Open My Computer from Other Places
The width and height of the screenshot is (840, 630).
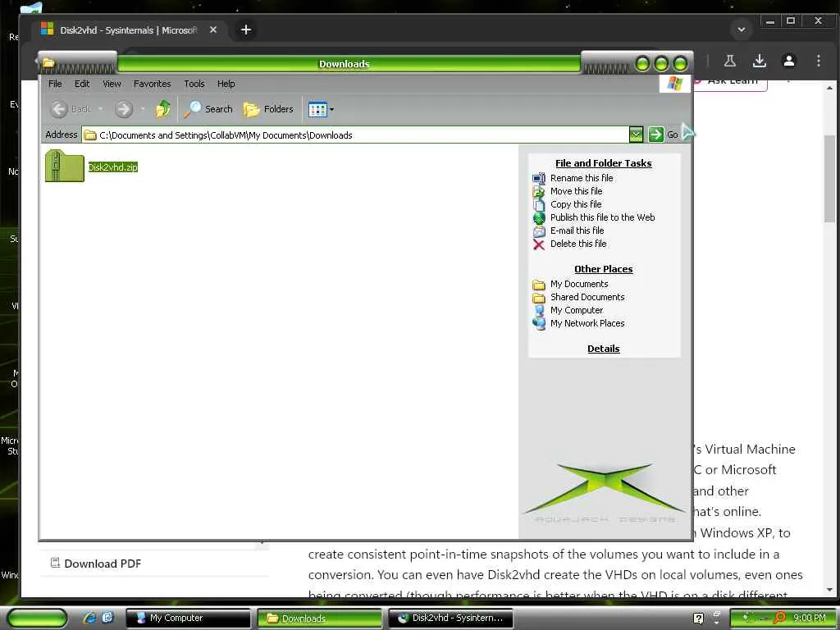point(577,310)
